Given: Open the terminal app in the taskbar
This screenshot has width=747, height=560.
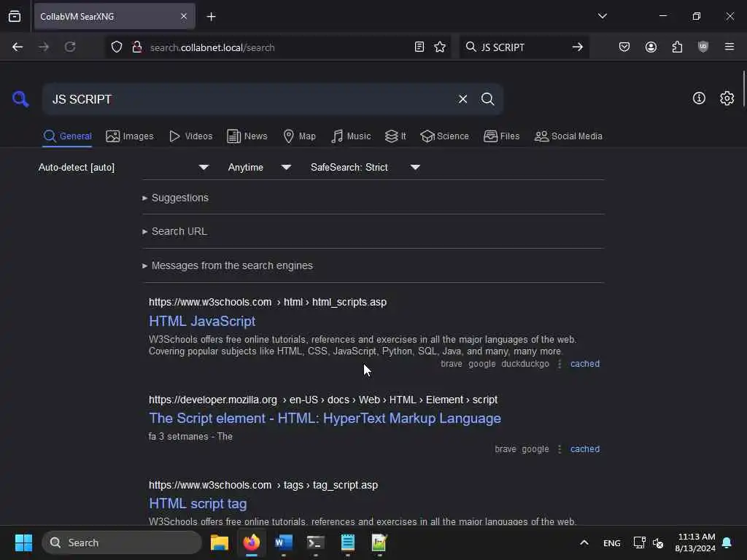Looking at the screenshot, I should tap(315, 542).
